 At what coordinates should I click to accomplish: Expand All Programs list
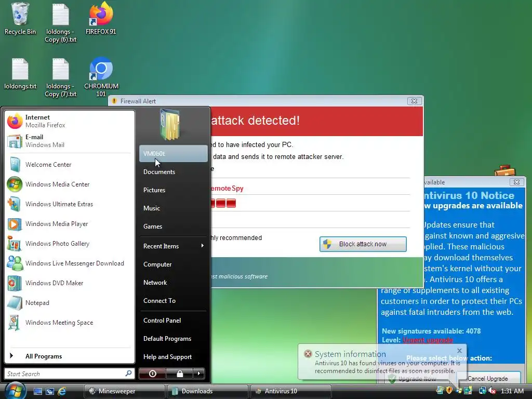point(70,356)
